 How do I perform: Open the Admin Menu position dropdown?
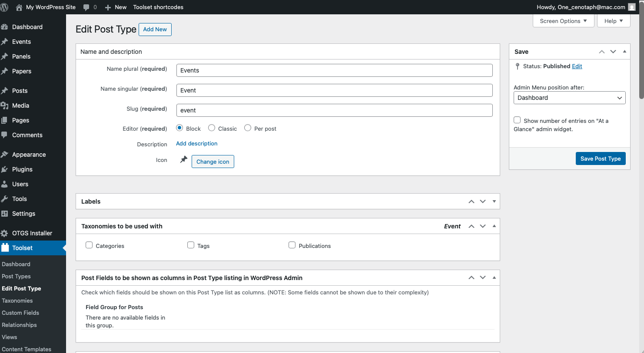point(569,98)
